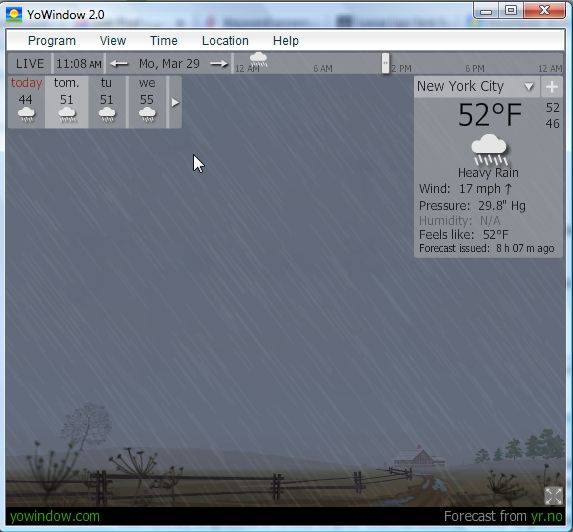This screenshot has width=573, height=532.
Task: Click the 11:08 AM time display
Action: [79, 64]
